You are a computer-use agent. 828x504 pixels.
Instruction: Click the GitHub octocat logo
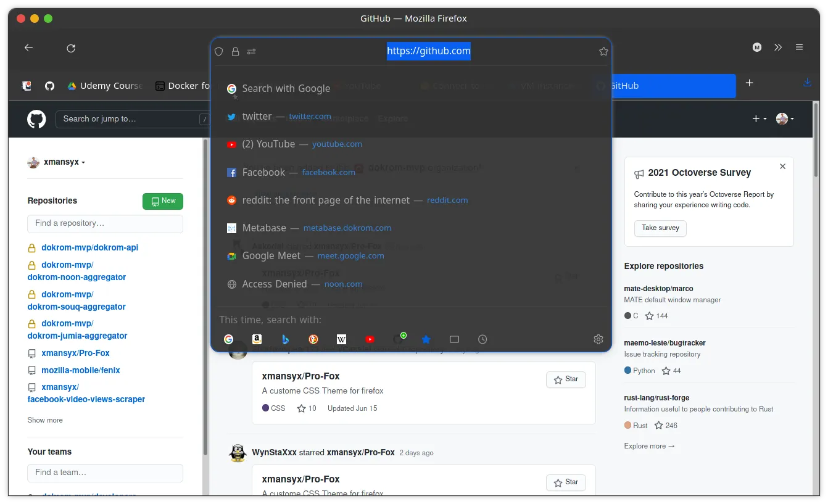(x=36, y=118)
